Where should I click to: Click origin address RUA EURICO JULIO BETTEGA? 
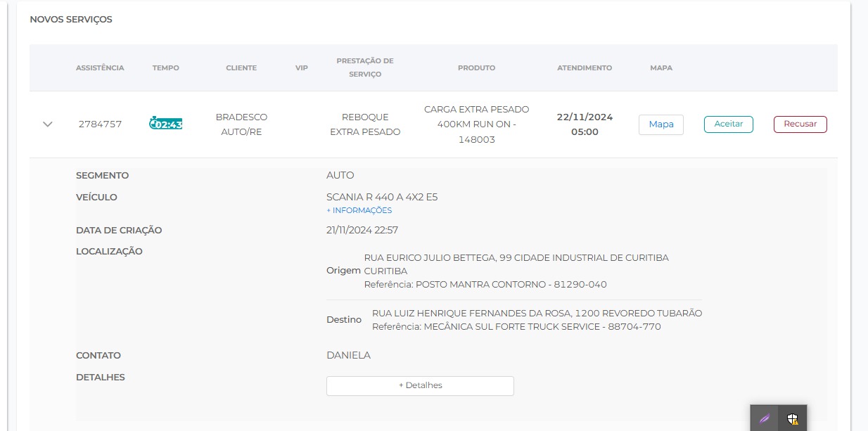[x=516, y=264]
